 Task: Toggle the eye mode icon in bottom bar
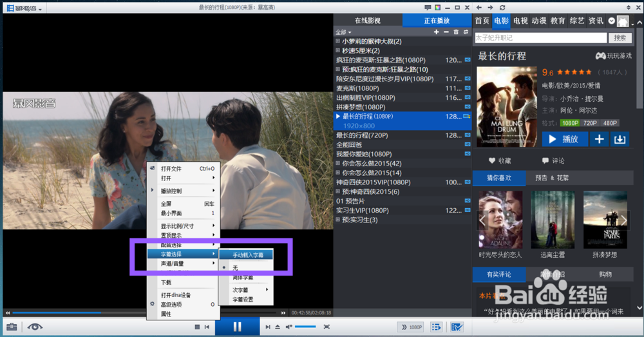click(x=35, y=327)
